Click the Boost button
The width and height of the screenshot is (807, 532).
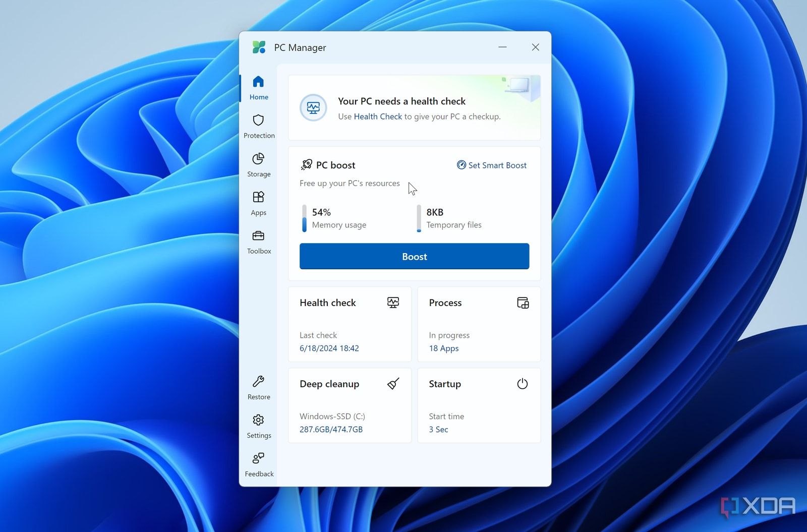click(x=414, y=256)
